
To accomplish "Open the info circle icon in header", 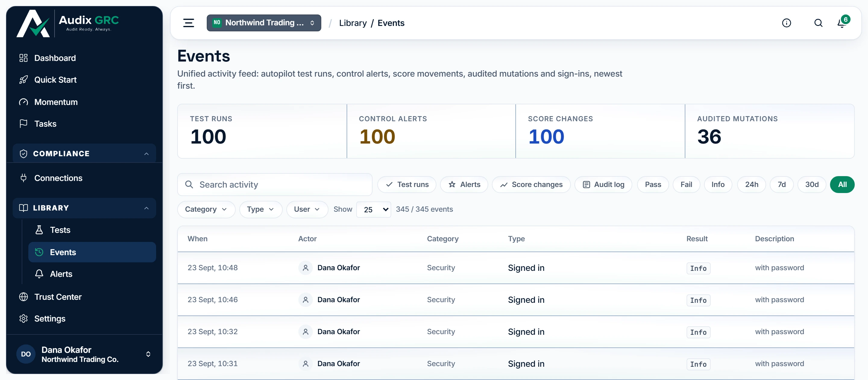I will point(786,23).
